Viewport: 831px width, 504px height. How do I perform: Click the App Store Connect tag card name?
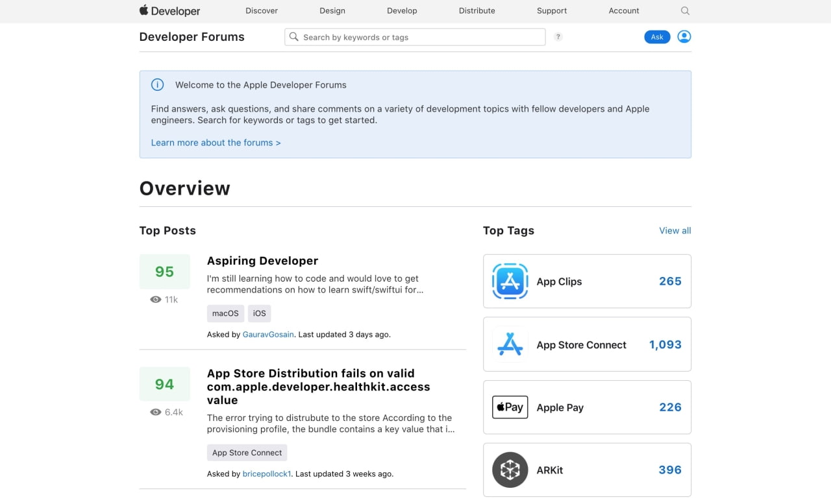(581, 345)
